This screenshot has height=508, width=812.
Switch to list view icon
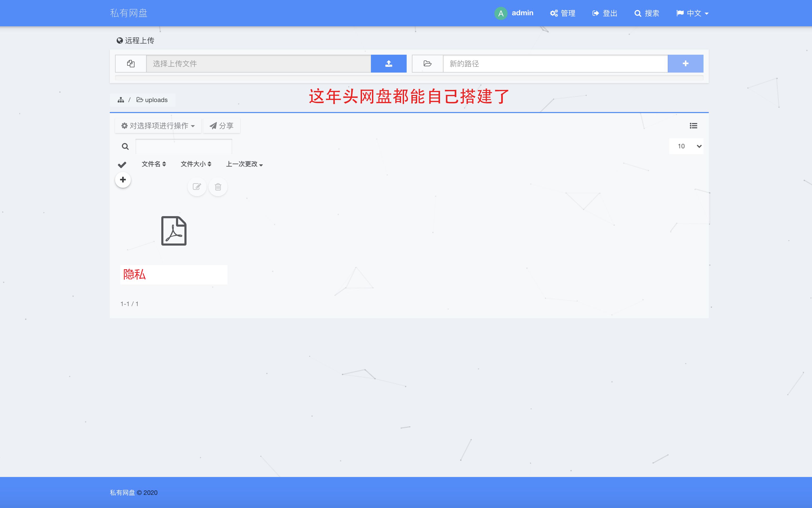coord(693,126)
